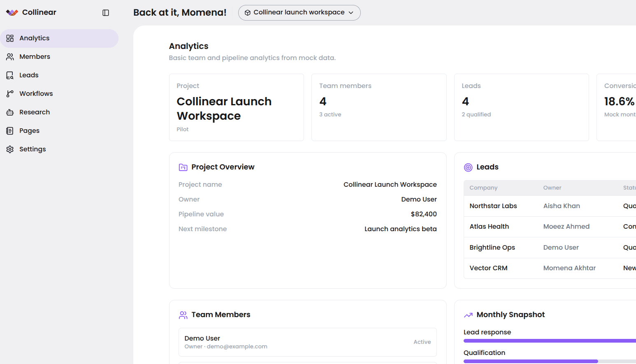Image resolution: width=636 pixels, height=364 pixels.
Task: Click the Collinear logo icon
Action: [x=12, y=13]
